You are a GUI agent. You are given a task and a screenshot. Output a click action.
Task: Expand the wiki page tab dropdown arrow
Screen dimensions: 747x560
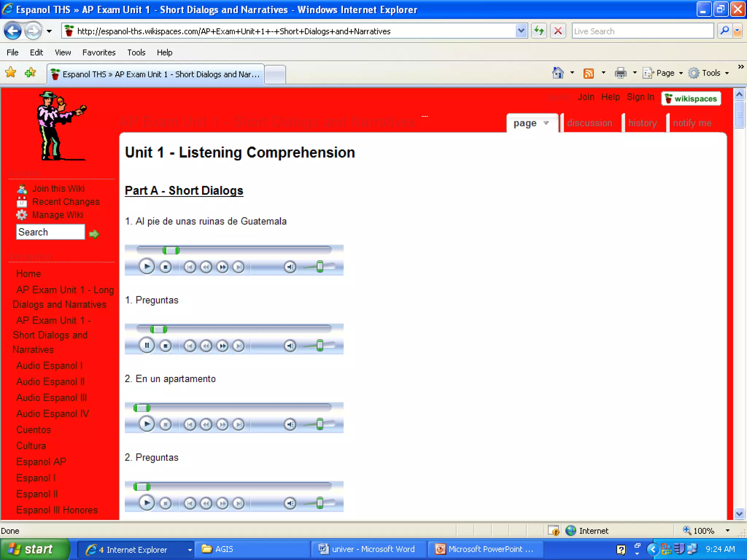pos(546,123)
